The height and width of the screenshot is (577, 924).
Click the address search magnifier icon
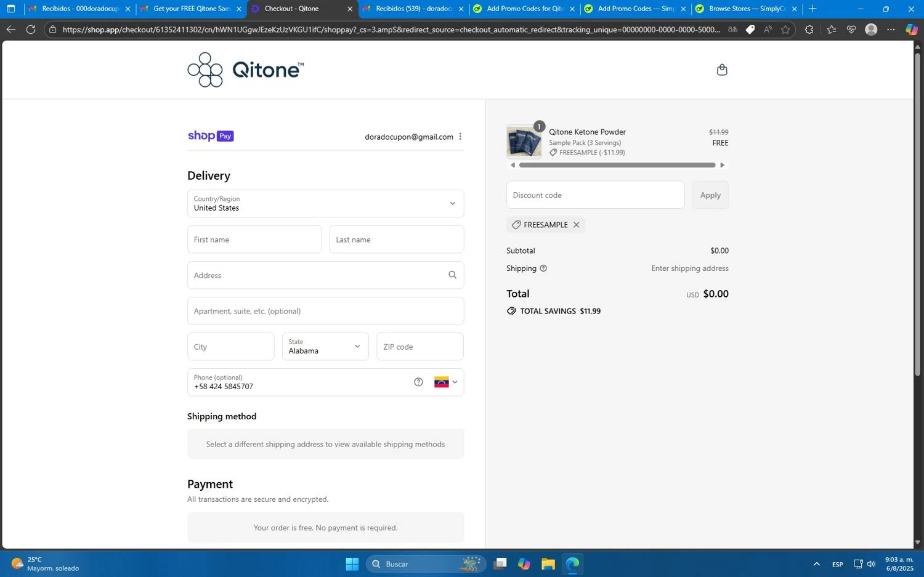452,275
